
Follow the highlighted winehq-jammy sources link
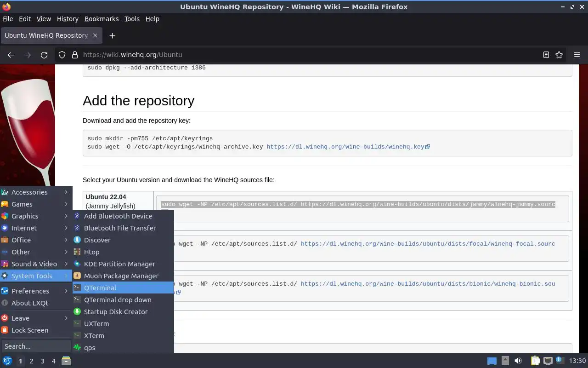tap(428, 204)
